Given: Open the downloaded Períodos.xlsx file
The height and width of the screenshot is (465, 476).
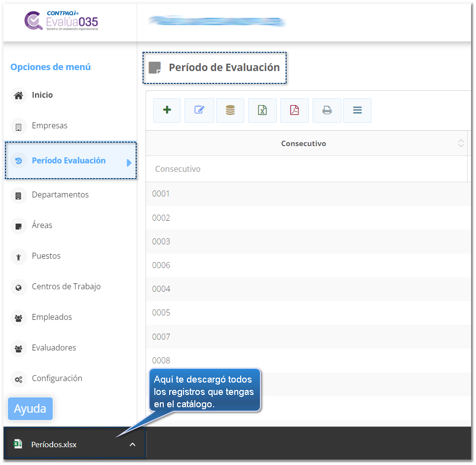Looking at the screenshot, I should 54,444.
